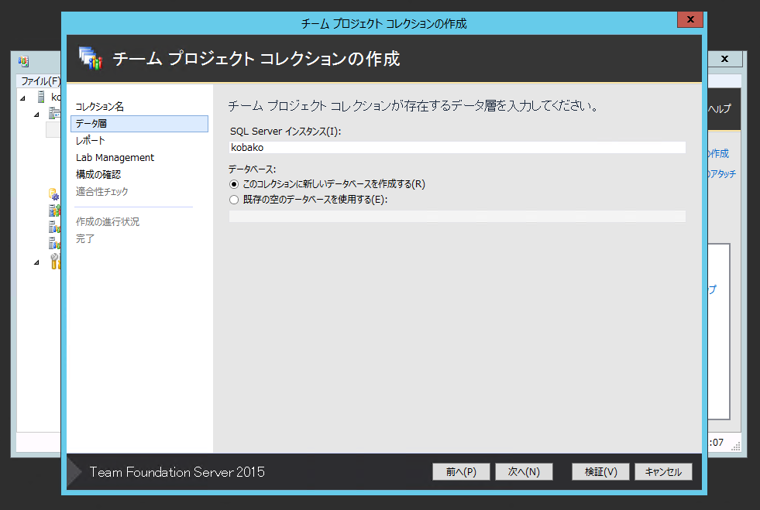Select コレクション名 step in wizard sidebar
The height and width of the screenshot is (510, 760).
(99, 107)
